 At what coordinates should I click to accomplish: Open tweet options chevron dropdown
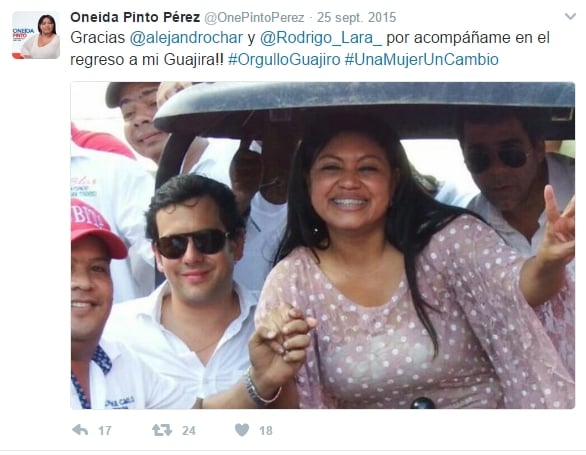570,17
